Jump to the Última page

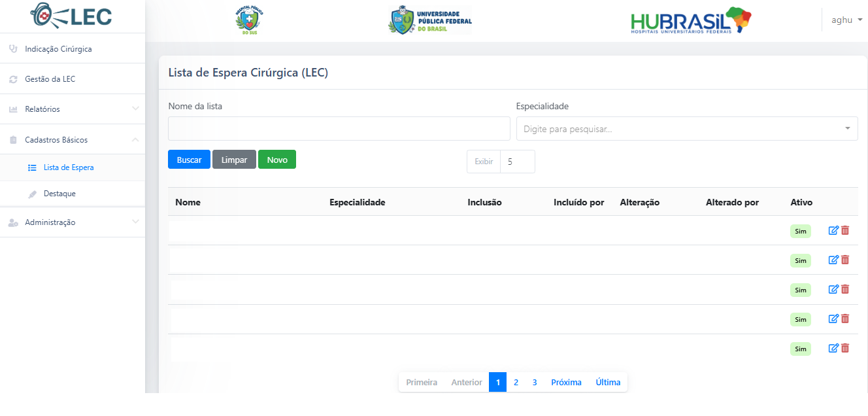tap(608, 382)
